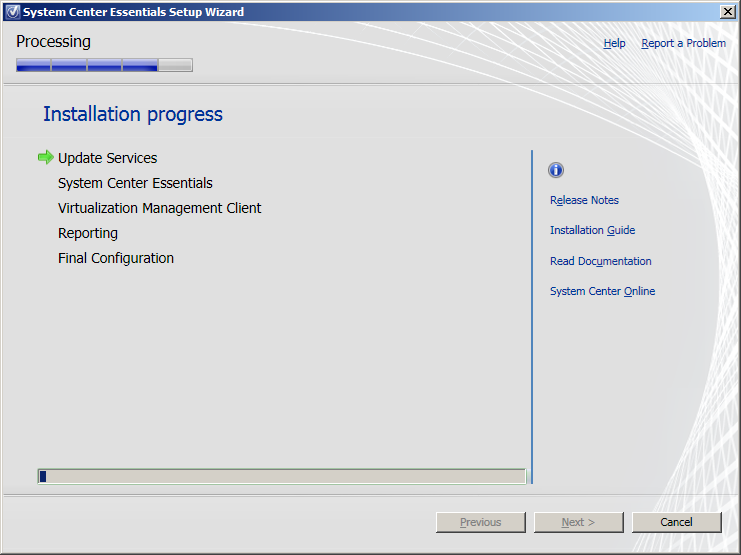Select the System Center Essentials step text
The image size is (741, 555).
pyautogui.click(x=135, y=183)
